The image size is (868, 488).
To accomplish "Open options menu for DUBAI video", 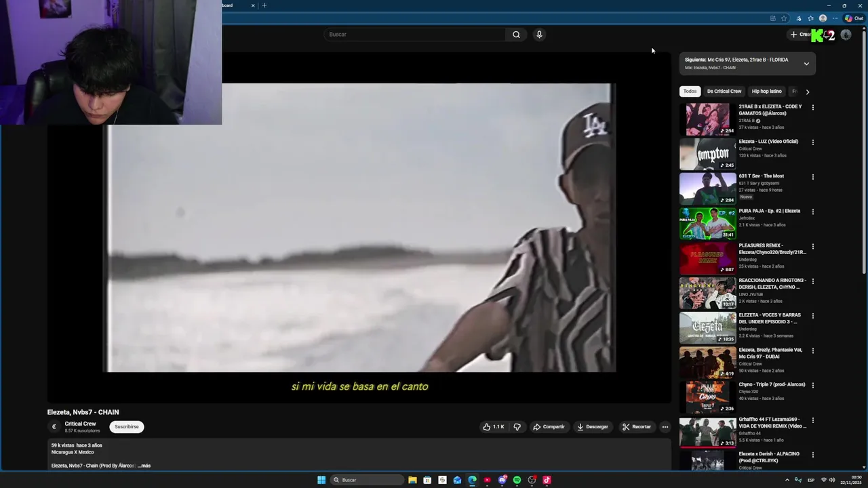I will click(813, 351).
